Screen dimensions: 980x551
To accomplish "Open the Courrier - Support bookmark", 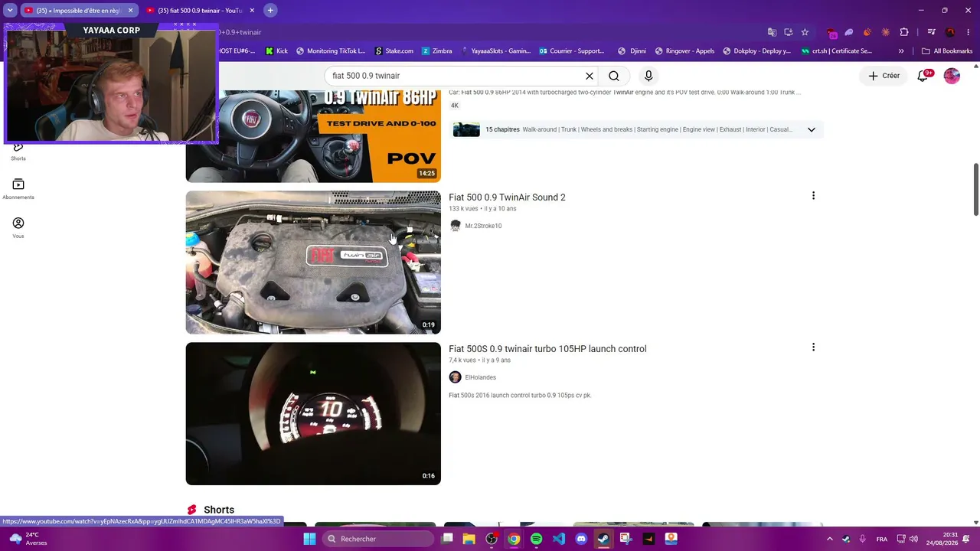I will point(572,51).
